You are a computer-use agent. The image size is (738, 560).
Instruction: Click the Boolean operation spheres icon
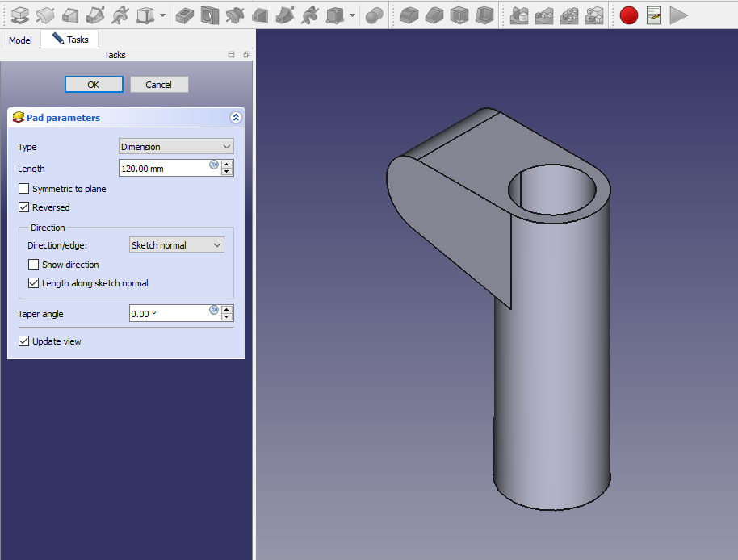click(x=374, y=15)
